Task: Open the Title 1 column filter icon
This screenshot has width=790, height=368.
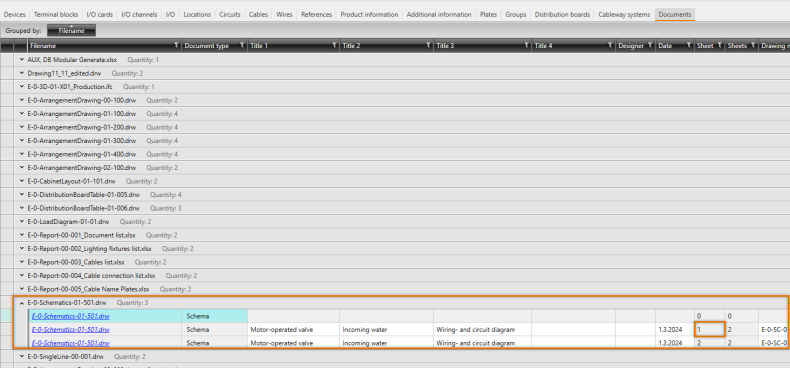Action: click(x=335, y=45)
